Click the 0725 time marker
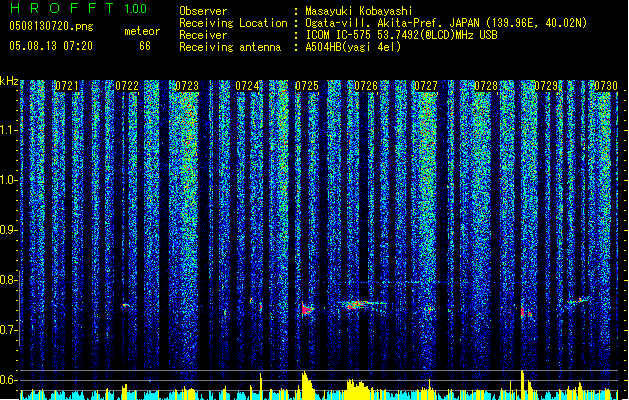The image size is (629, 400). coord(307,86)
